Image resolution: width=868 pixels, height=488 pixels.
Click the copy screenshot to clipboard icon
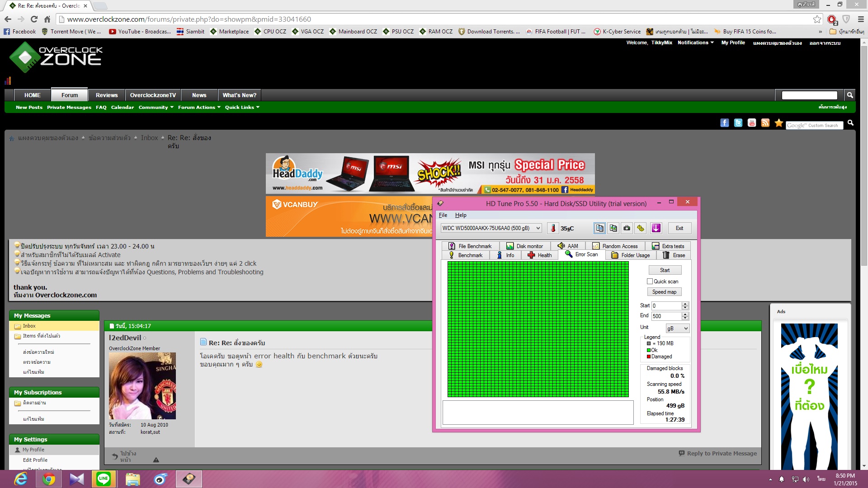coord(613,228)
